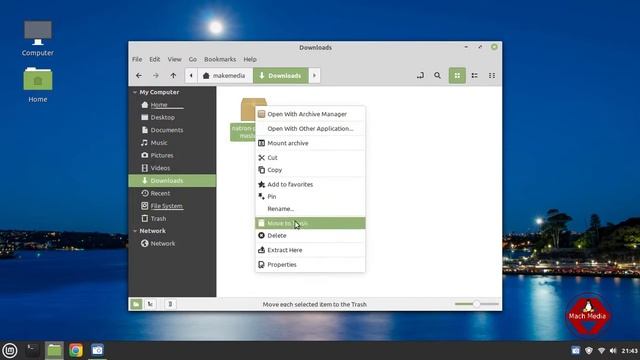
Task: Open the Edit menu
Action: click(155, 59)
